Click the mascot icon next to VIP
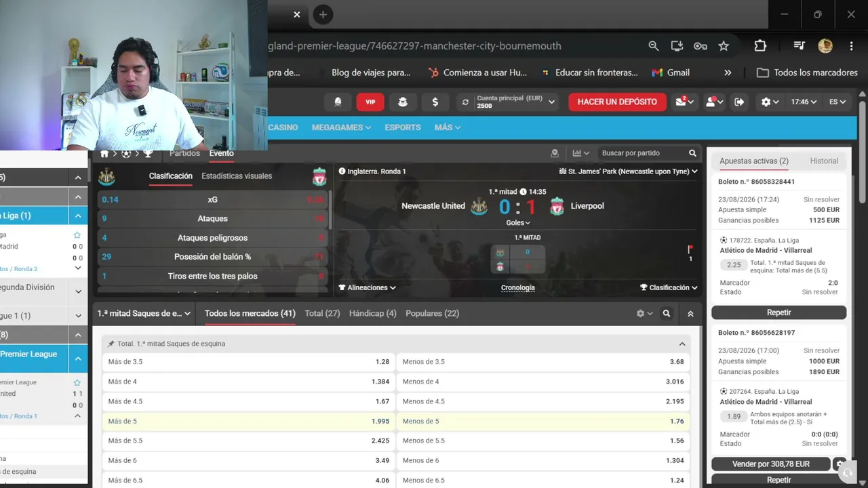 (x=403, y=102)
